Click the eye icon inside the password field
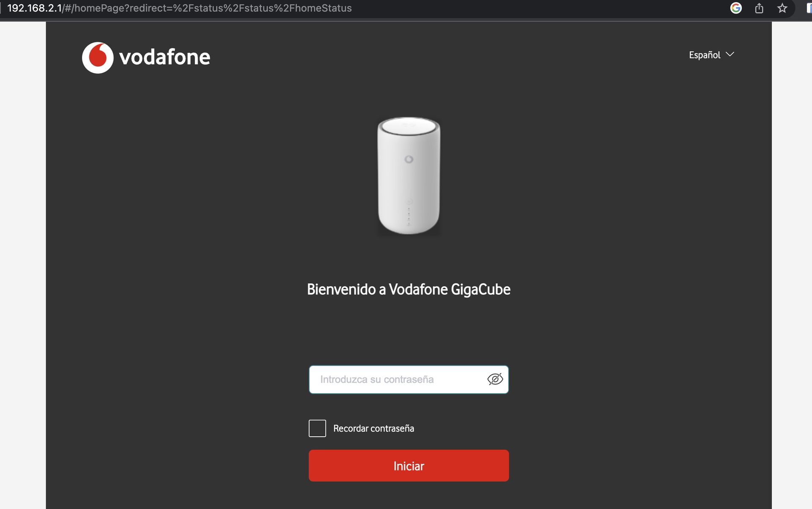Image resolution: width=812 pixels, height=509 pixels. pos(495,379)
